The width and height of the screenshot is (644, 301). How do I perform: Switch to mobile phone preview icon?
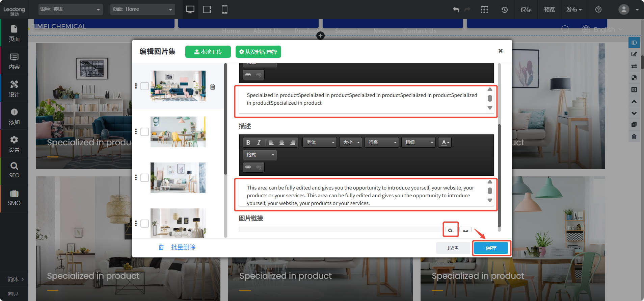224,9
